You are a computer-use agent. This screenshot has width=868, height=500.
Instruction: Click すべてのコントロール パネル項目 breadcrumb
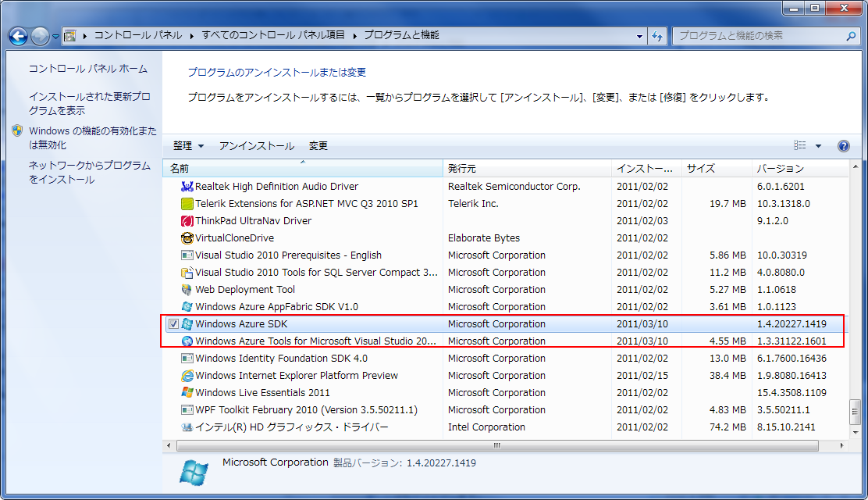[x=273, y=35]
